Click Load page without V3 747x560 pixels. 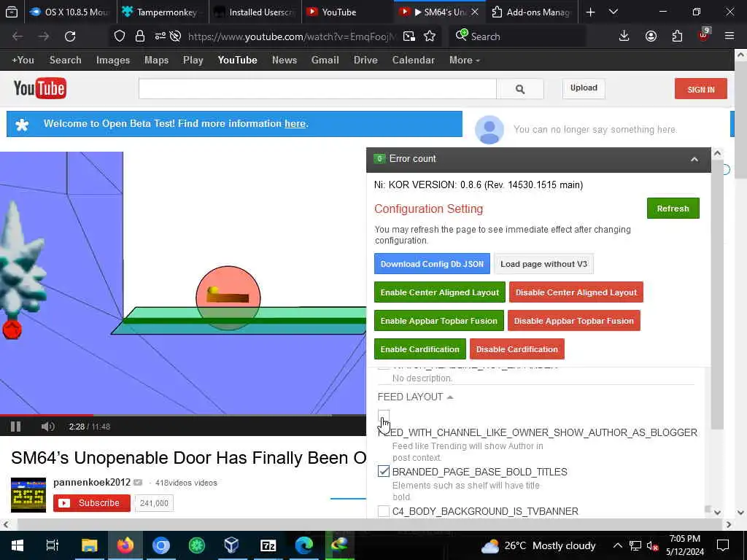(543, 264)
